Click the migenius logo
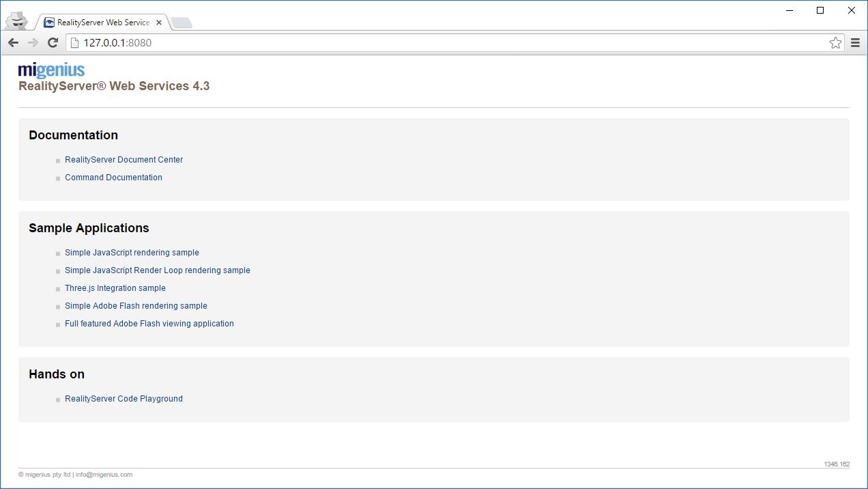Screen dimensions: 868x489 (x=51, y=70)
